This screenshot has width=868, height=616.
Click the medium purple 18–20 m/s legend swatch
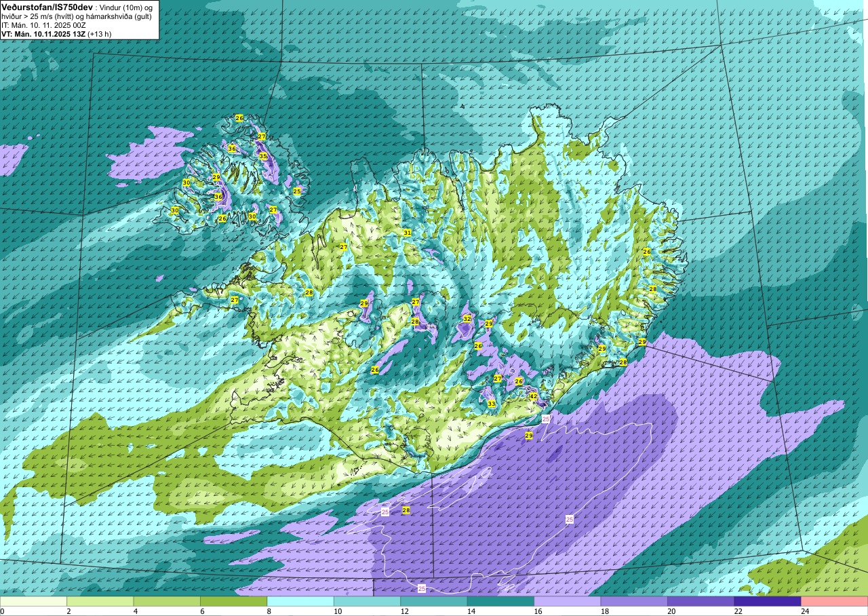(x=634, y=601)
